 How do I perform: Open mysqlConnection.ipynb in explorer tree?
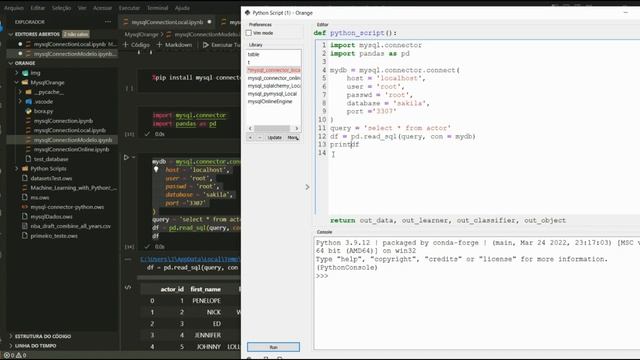[x=63, y=121]
